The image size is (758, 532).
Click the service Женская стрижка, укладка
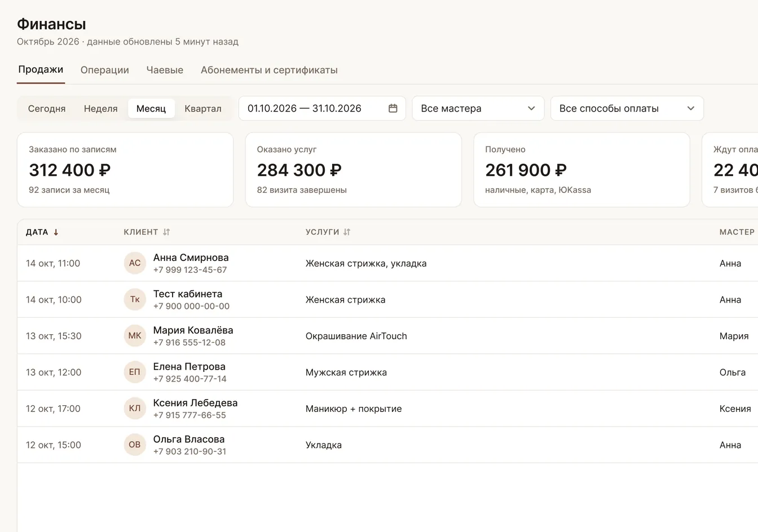click(x=366, y=263)
